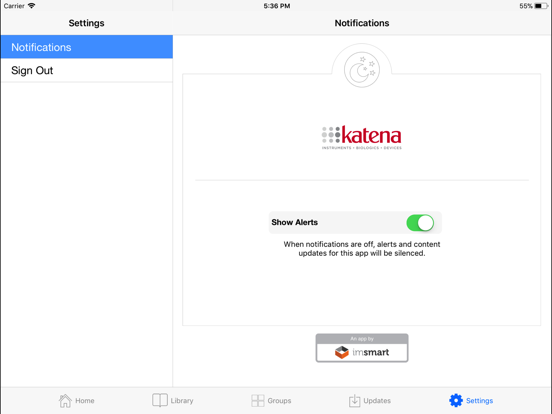Go to the Groups tab
Image resolution: width=552 pixels, height=414 pixels.
click(271, 401)
